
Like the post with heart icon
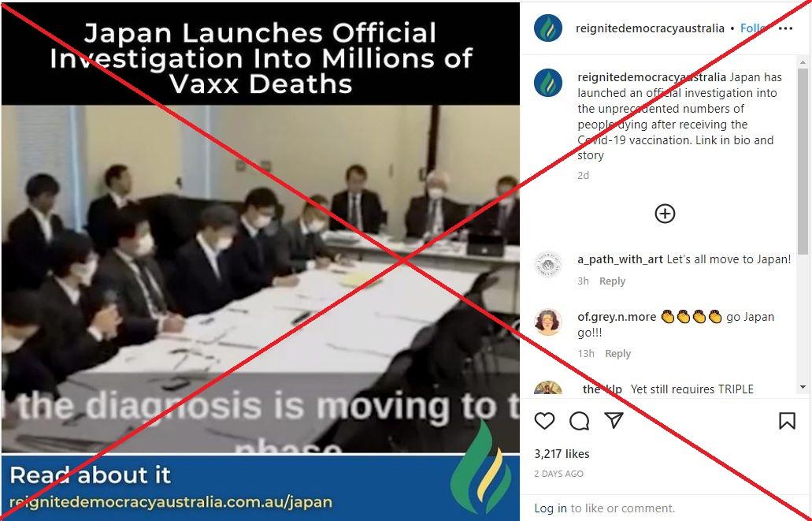click(544, 420)
